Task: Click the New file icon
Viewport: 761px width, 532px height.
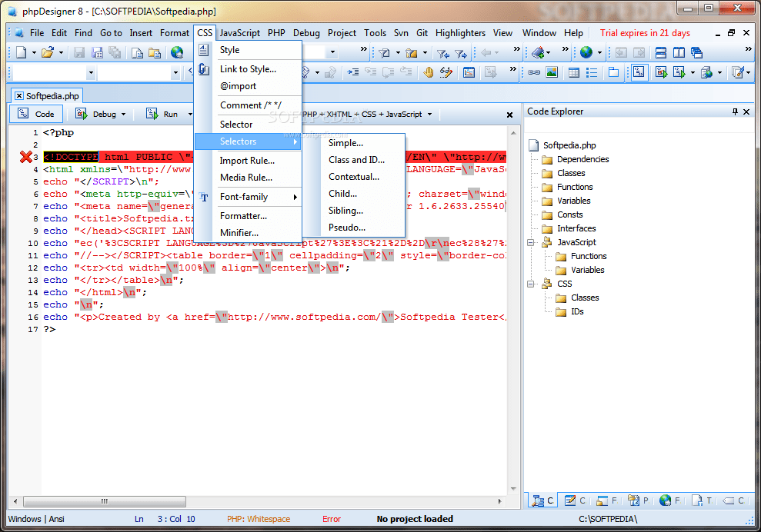Action: pos(21,52)
